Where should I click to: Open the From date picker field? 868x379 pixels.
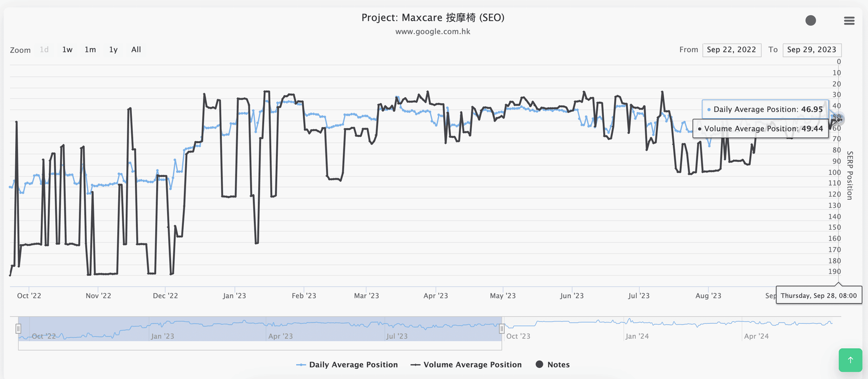tap(731, 50)
